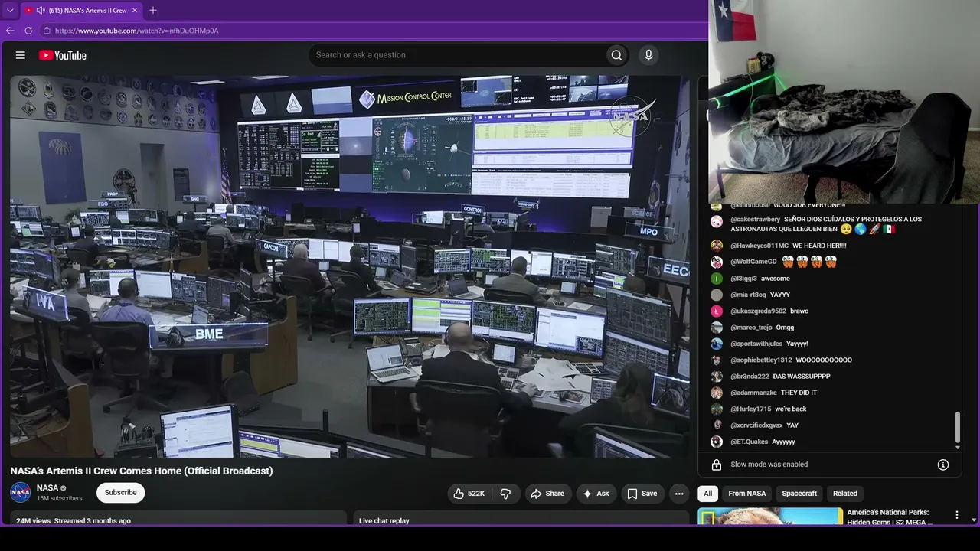Subscribe to the NASA channel

pyautogui.click(x=120, y=493)
